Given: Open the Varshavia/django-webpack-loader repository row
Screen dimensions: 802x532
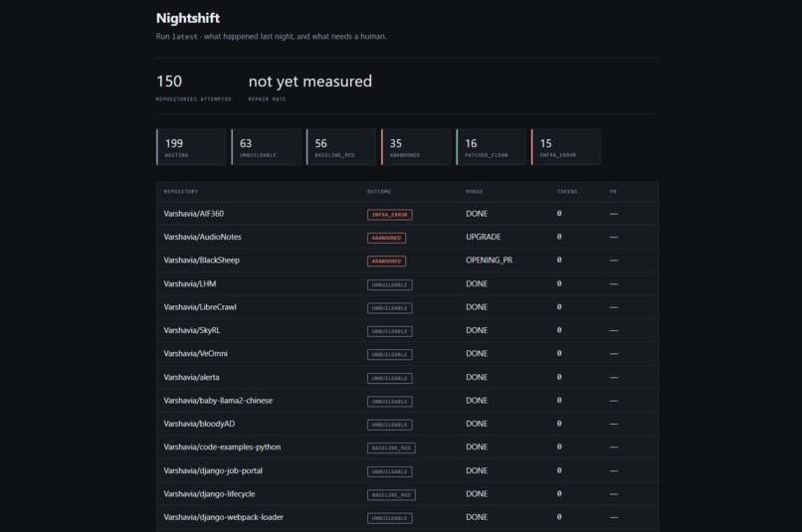Looking at the screenshot, I should pyautogui.click(x=407, y=517).
